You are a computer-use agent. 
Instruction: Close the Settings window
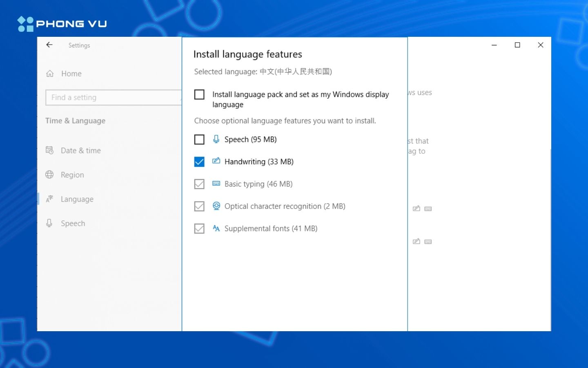click(541, 45)
